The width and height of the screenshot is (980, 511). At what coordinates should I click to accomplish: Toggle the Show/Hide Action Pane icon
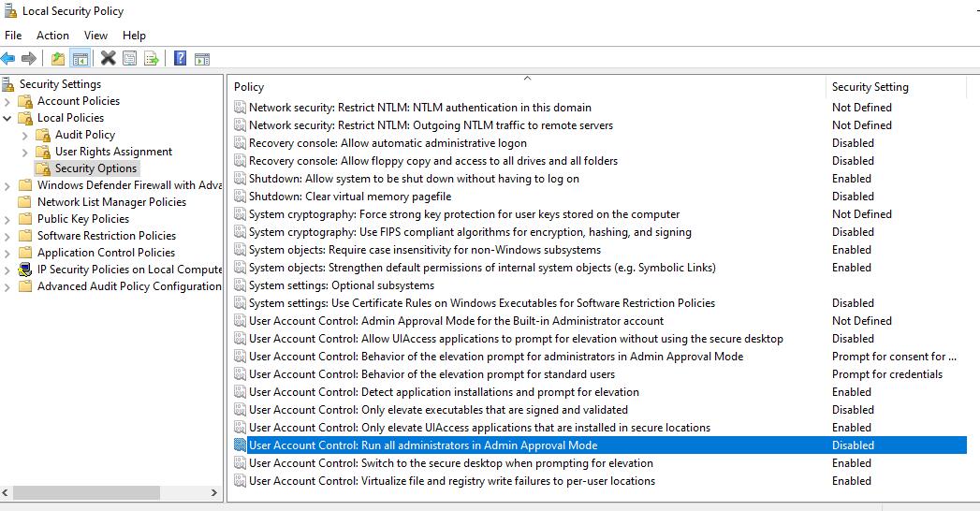202,59
